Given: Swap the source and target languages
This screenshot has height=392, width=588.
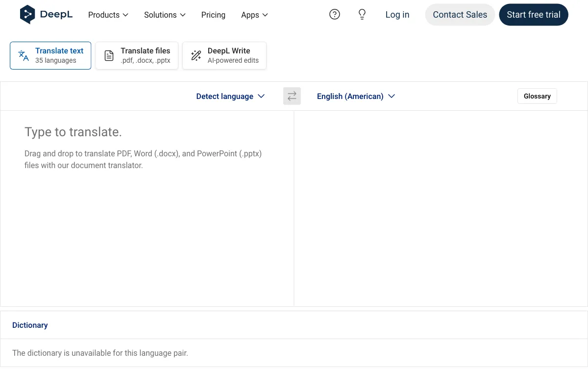Looking at the screenshot, I should (x=292, y=96).
